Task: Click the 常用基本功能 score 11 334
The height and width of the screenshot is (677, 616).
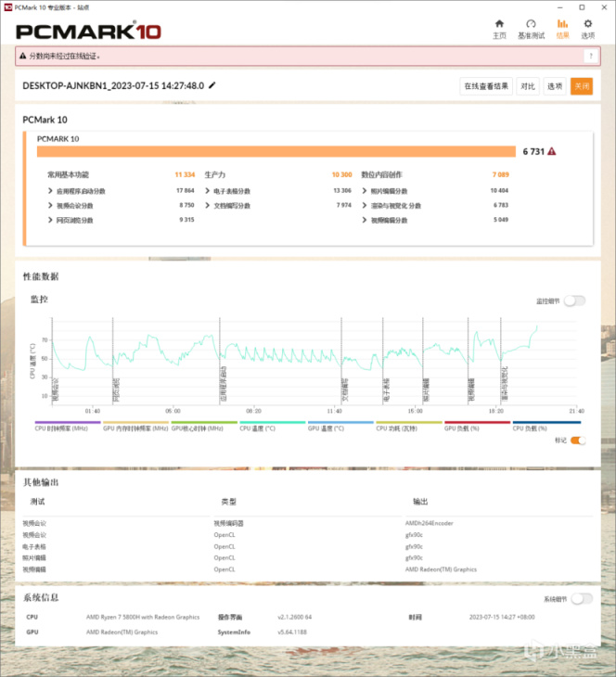Action: coord(185,175)
